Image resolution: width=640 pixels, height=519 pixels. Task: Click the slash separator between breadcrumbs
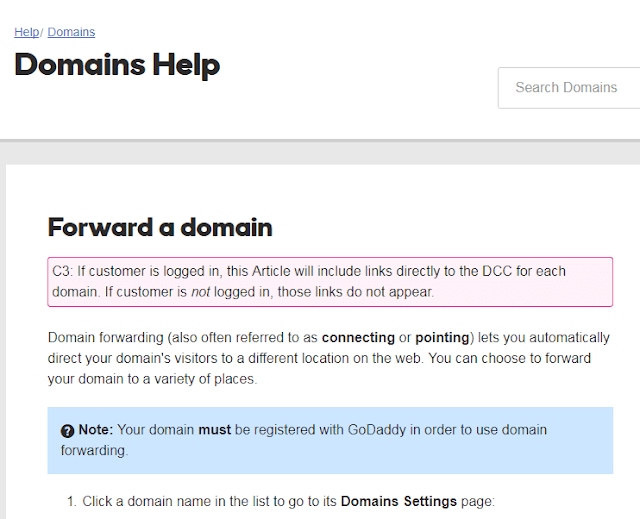point(42,32)
